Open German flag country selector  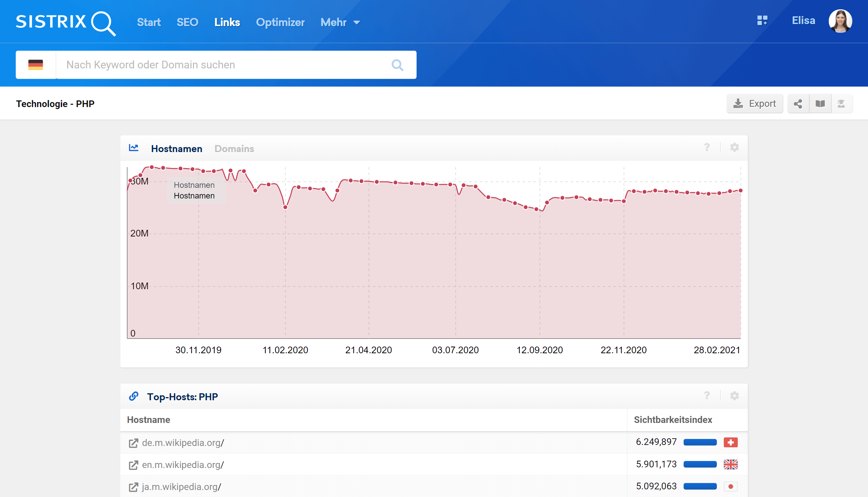(35, 65)
